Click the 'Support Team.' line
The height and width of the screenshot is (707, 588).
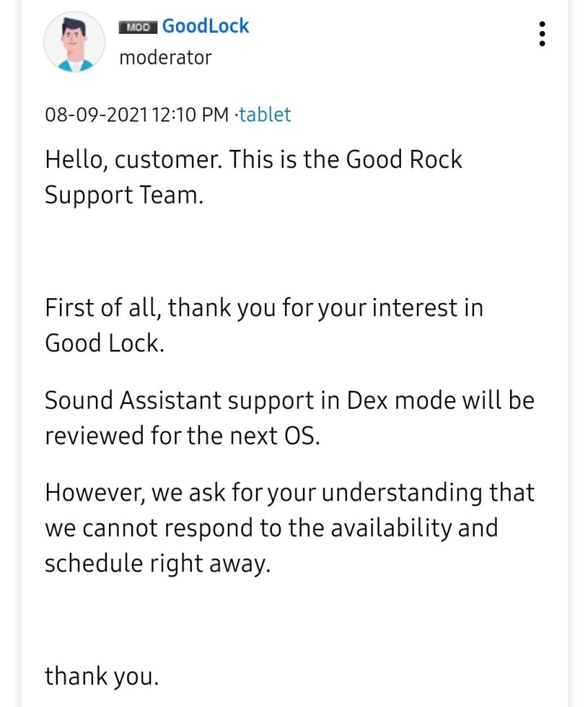click(x=124, y=195)
